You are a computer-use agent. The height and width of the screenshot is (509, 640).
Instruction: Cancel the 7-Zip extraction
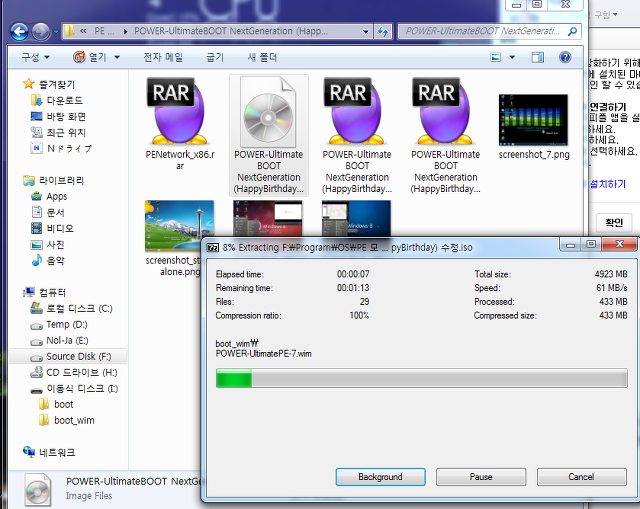click(581, 477)
